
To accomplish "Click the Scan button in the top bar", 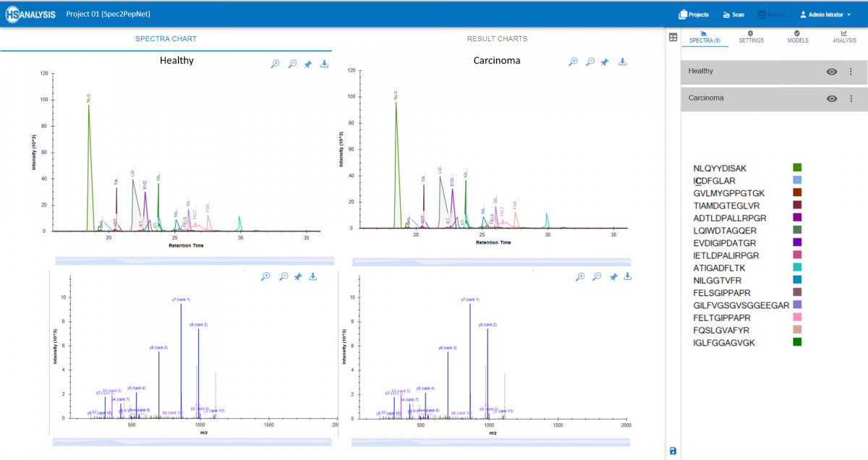I will click(733, 14).
